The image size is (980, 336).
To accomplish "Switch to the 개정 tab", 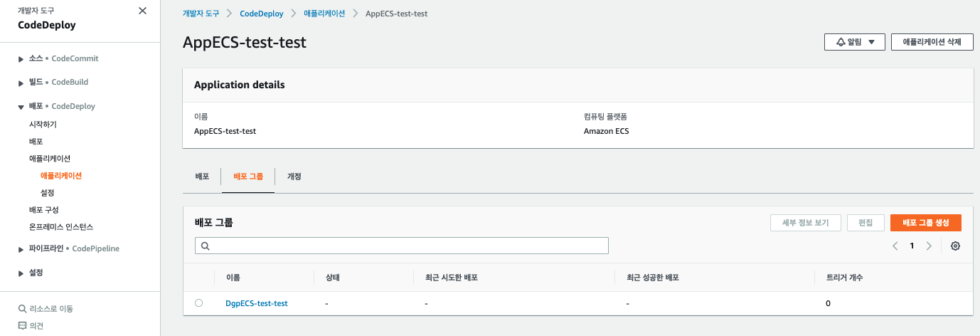I will [294, 176].
